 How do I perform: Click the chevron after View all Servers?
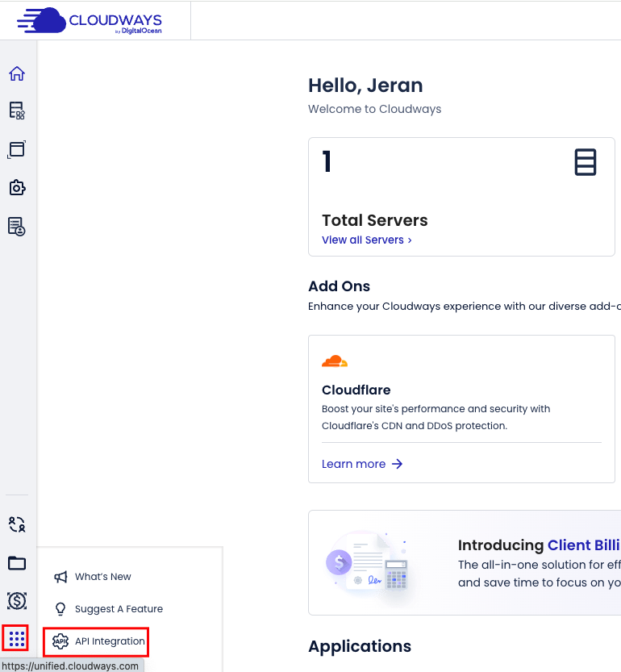(410, 240)
